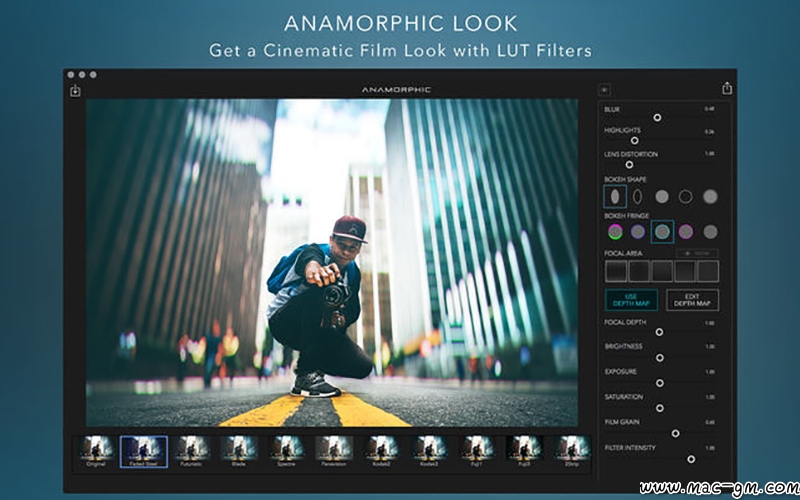Click the Exposure slider handle
The image size is (800, 500).
tap(659, 383)
